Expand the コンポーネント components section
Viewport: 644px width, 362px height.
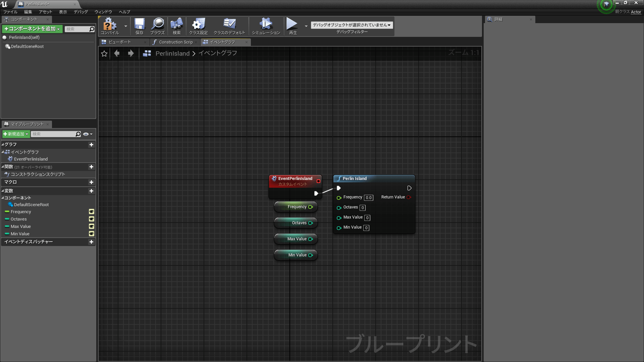[x=4, y=197]
